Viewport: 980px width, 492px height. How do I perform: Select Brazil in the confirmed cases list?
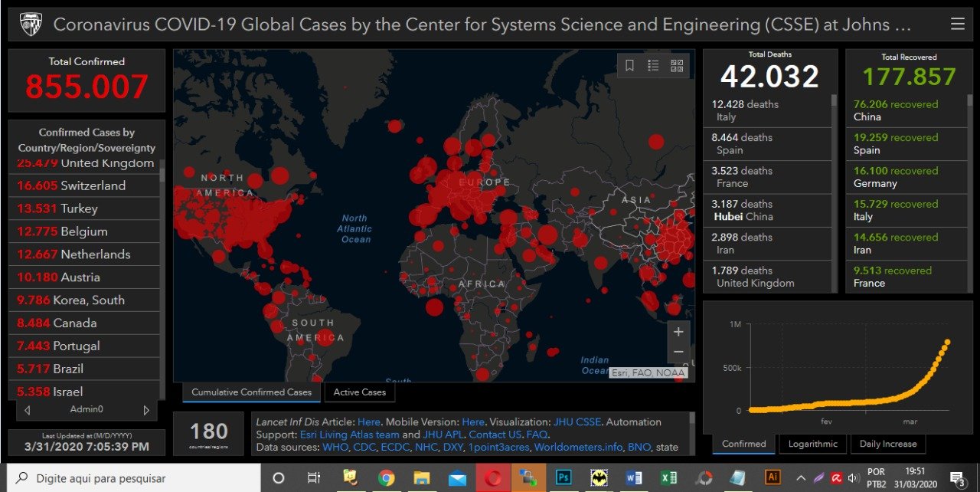(x=68, y=369)
